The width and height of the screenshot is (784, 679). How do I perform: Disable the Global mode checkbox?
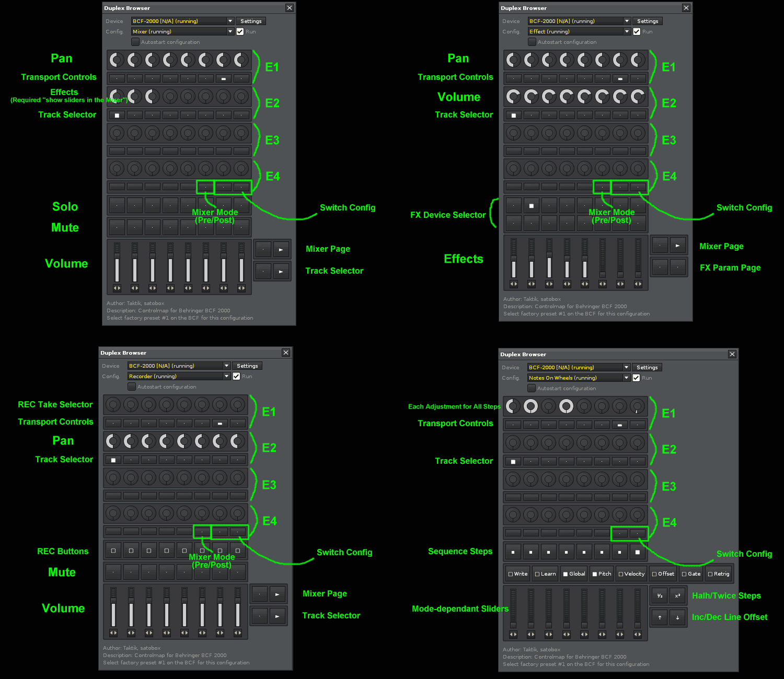coord(574,574)
